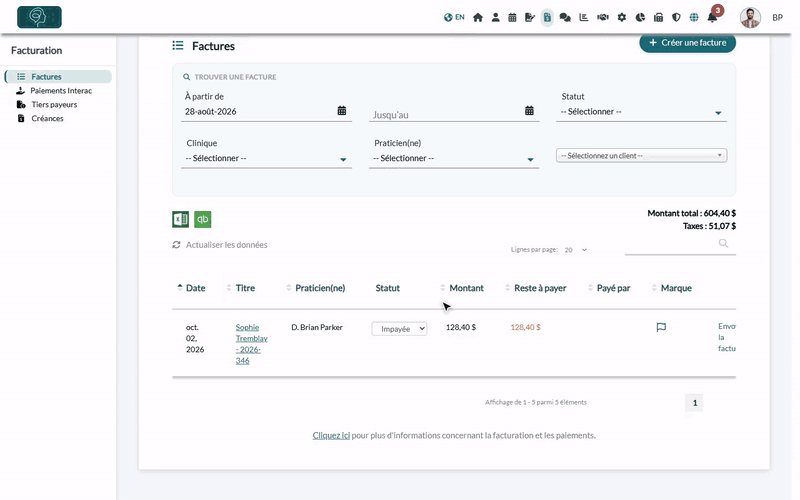Open Paiements Interac in the sidebar
The image size is (800, 500).
(x=61, y=90)
